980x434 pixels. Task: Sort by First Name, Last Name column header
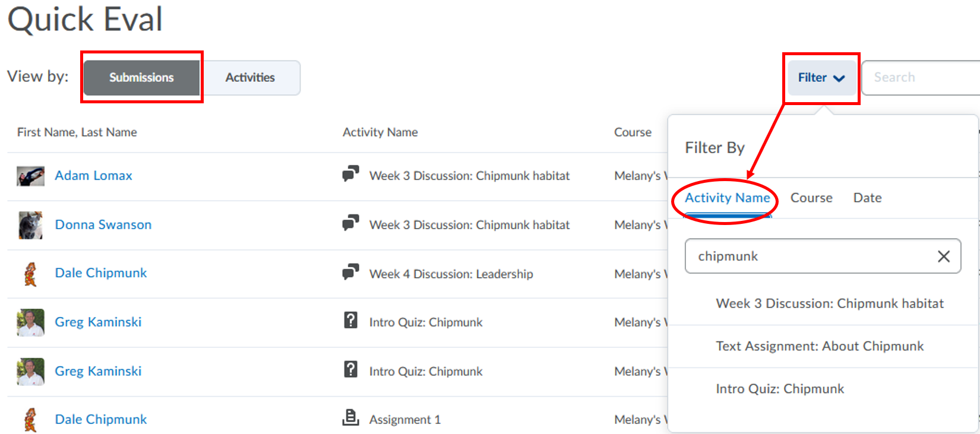click(x=77, y=132)
